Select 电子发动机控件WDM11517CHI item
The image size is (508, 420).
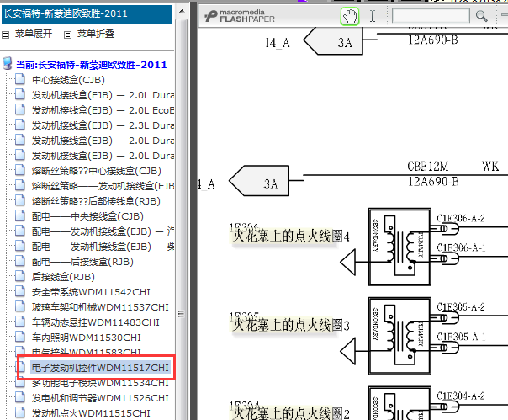(100, 368)
